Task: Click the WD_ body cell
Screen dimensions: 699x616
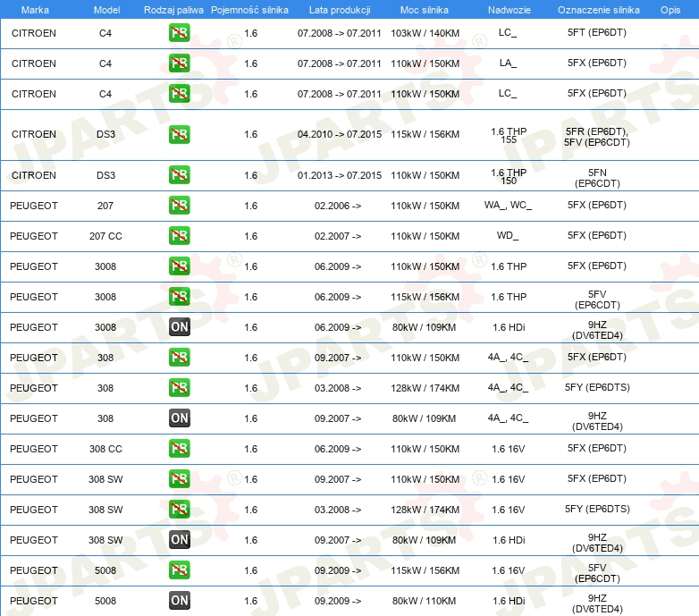Action: pyautogui.click(x=508, y=235)
